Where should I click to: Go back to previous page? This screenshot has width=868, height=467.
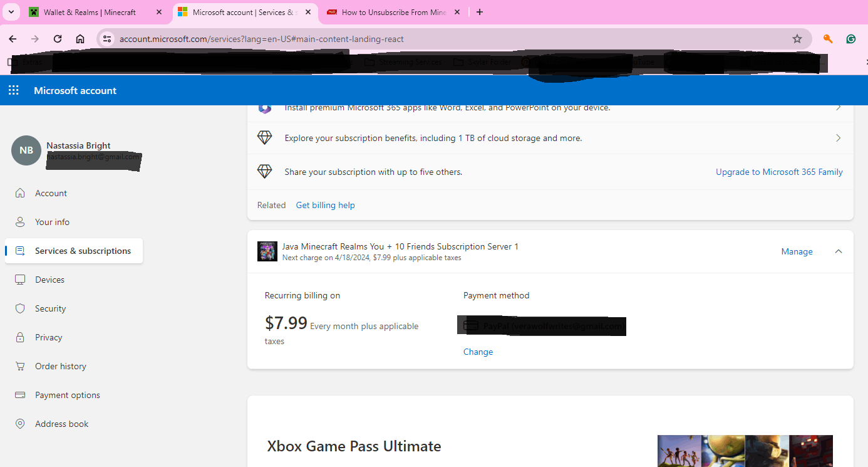coord(13,39)
